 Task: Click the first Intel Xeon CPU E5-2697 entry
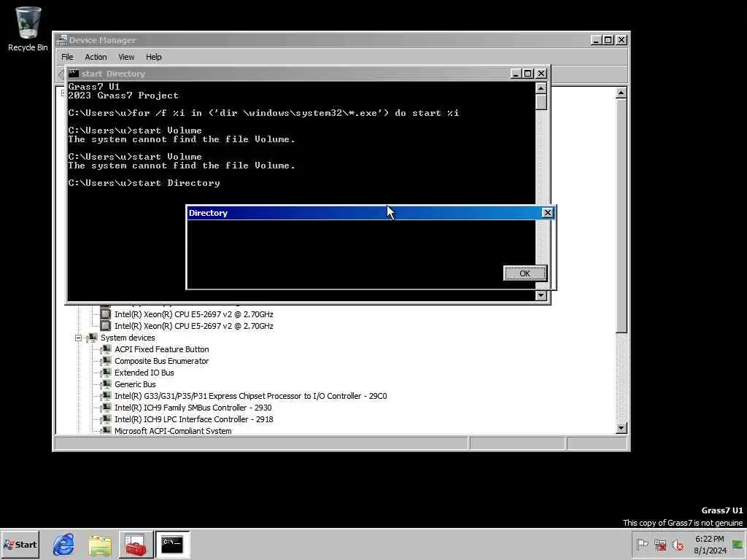click(x=194, y=314)
